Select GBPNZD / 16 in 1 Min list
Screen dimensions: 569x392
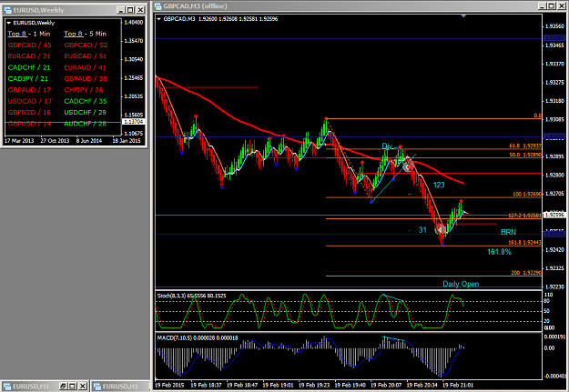tap(29, 113)
